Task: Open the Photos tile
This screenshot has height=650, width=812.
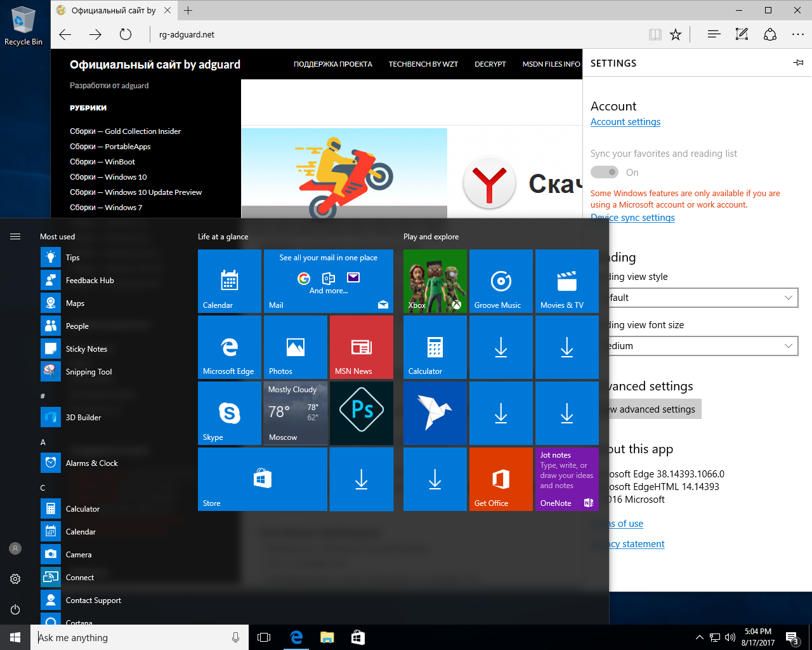Action: coord(296,347)
